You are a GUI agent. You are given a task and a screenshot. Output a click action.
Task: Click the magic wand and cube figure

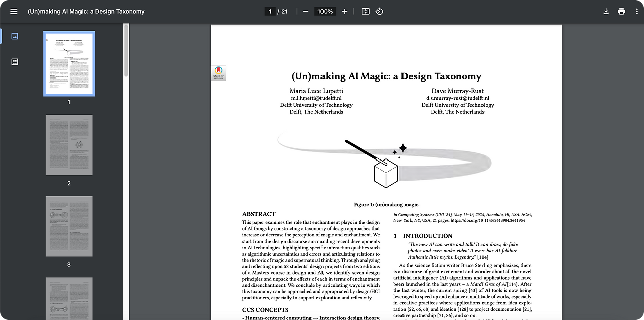click(385, 160)
